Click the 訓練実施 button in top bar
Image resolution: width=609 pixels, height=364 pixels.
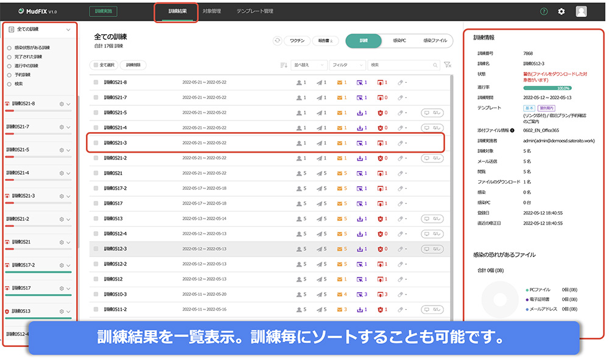tap(104, 12)
